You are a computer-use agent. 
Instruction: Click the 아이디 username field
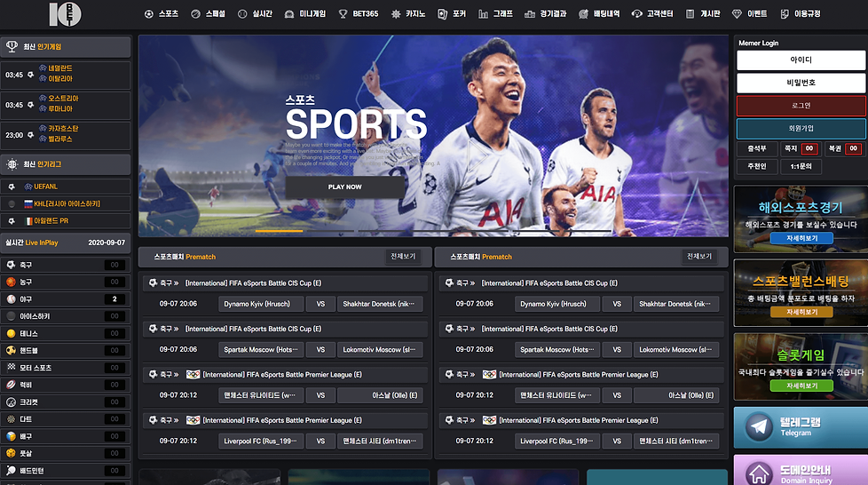point(801,60)
